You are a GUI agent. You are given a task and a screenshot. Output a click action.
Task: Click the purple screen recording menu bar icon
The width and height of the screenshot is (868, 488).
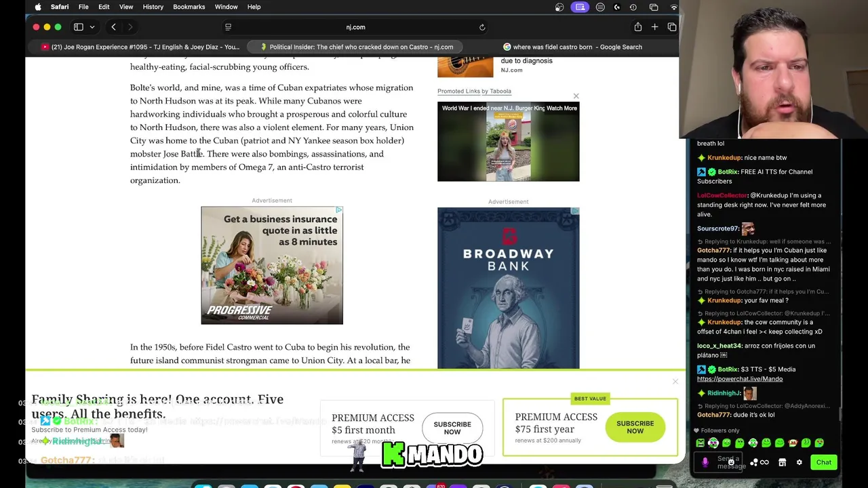[580, 7]
